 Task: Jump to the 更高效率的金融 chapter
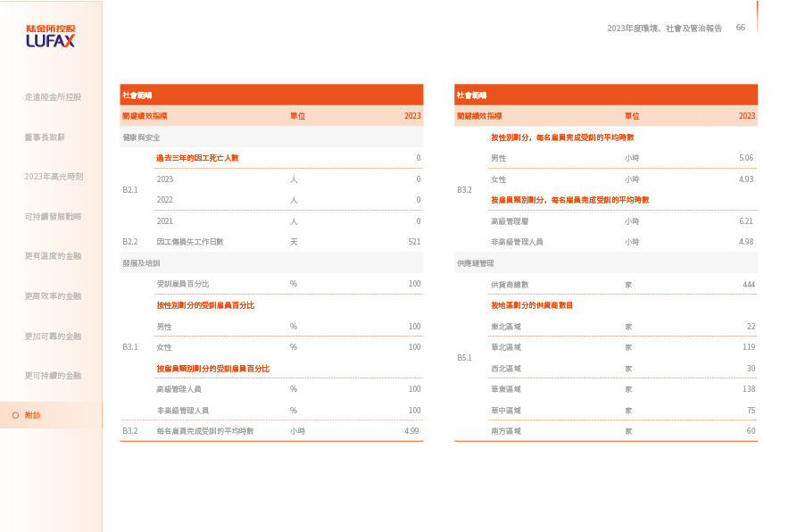(53, 296)
